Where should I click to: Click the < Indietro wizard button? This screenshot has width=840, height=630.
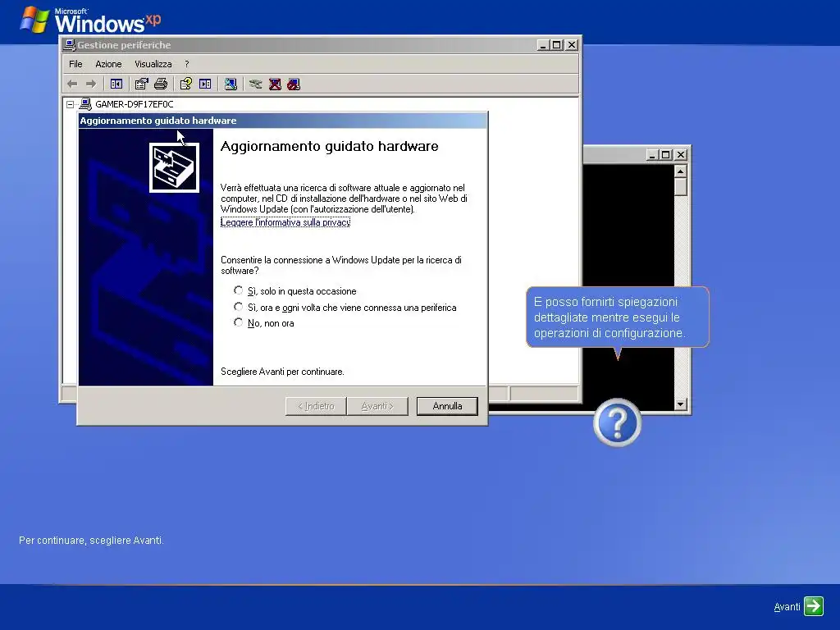point(316,406)
